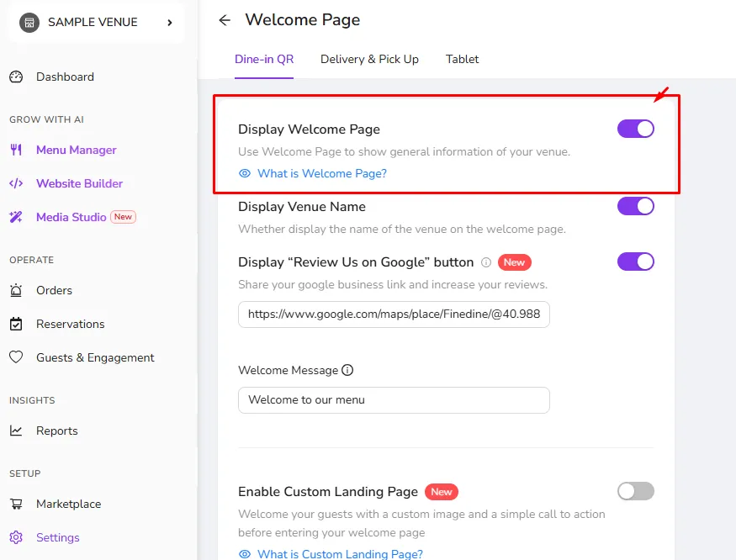The width and height of the screenshot is (736, 560).
Task: Click the Website Builder code icon
Action: coord(16,183)
